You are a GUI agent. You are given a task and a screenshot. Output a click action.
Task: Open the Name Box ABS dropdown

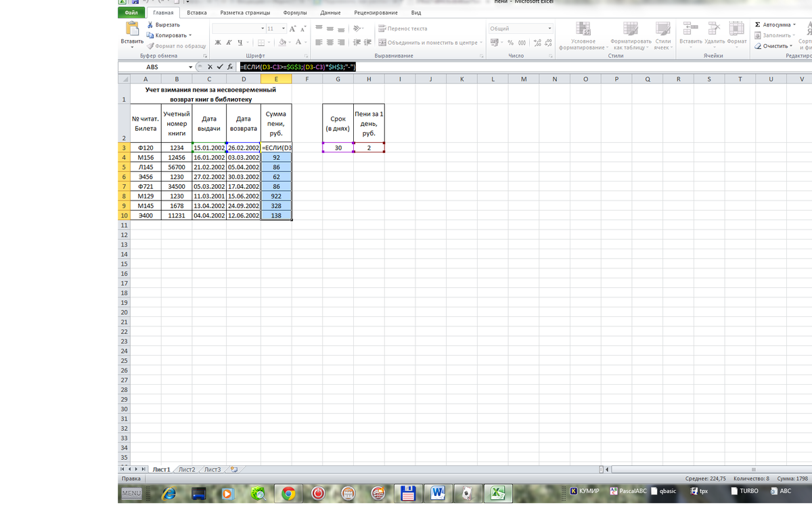(190, 67)
